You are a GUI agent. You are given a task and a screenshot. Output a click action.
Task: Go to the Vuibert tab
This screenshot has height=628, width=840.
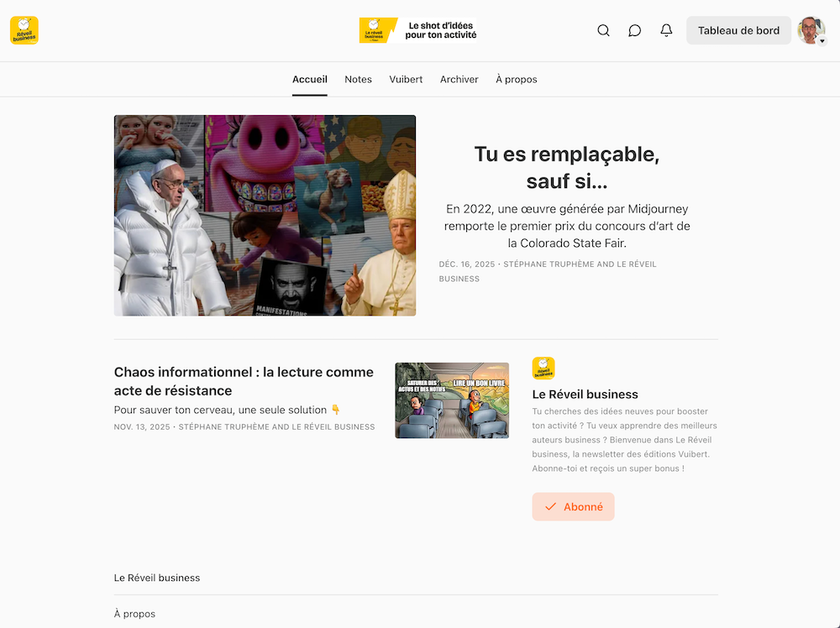[x=406, y=79]
